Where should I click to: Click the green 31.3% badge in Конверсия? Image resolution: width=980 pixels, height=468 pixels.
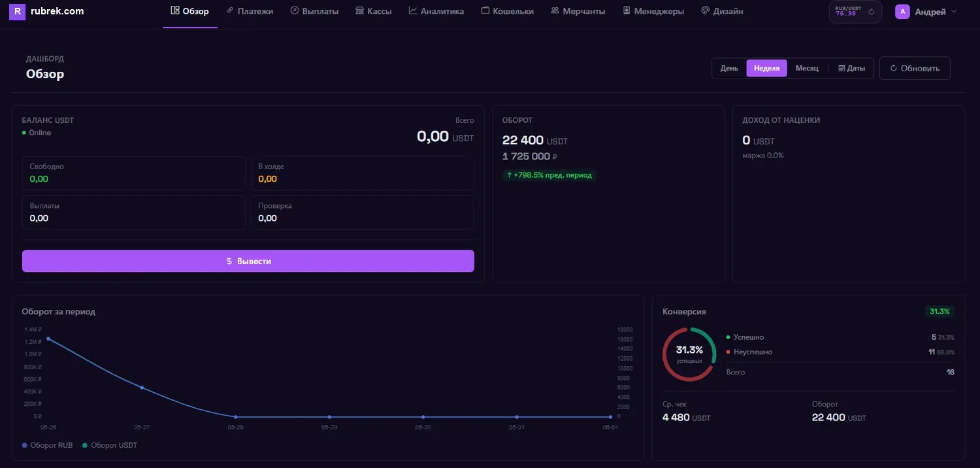pos(939,311)
